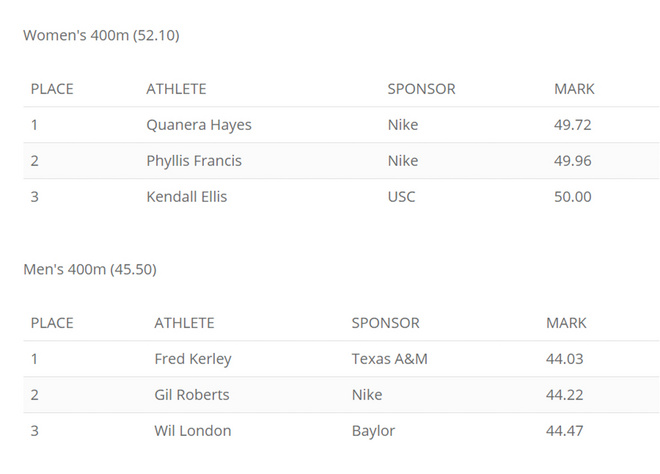Select the Texas A&M sponsor cell
660x474 pixels.
390,359
